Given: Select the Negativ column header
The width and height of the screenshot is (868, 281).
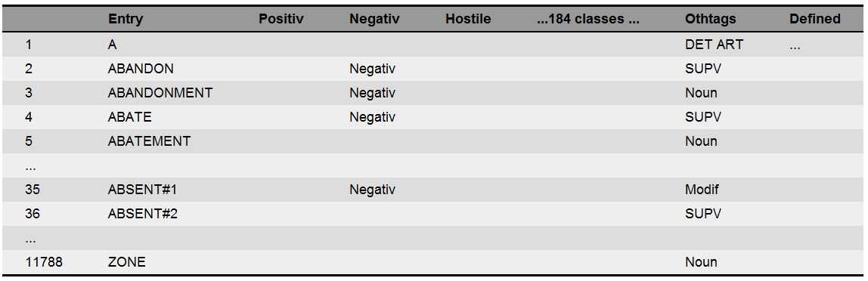Looking at the screenshot, I should (x=374, y=19).
